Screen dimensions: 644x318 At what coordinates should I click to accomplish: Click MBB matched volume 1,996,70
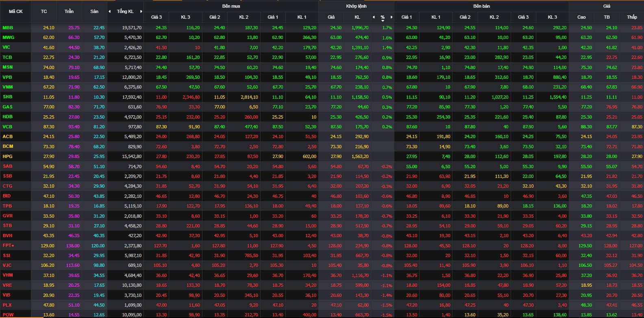pyautogui.click(x=360, y=28)
